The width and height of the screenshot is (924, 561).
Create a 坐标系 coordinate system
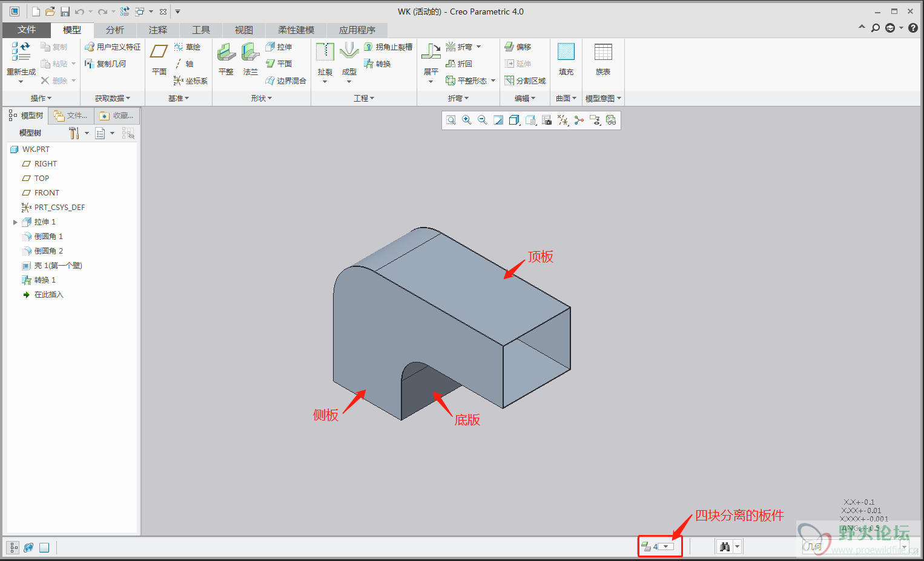190,80
